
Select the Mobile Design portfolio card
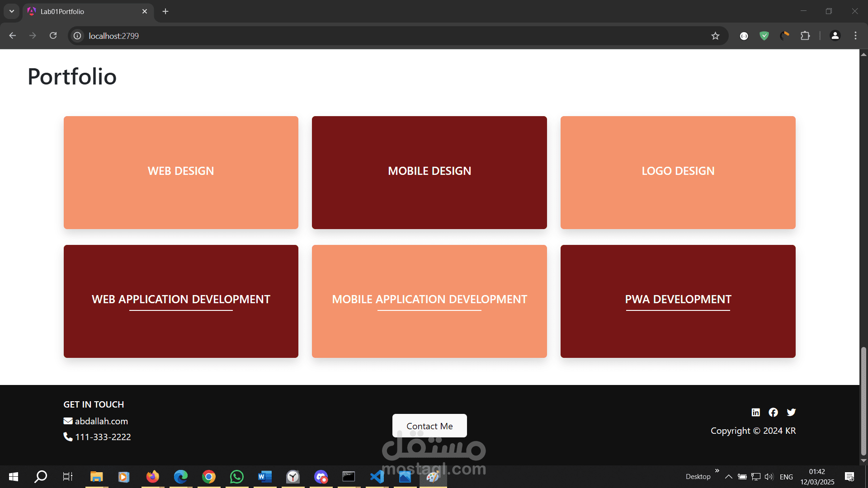[429, 172]
